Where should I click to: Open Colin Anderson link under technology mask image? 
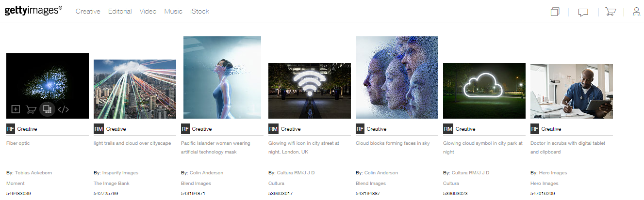(x=207, y=173)
